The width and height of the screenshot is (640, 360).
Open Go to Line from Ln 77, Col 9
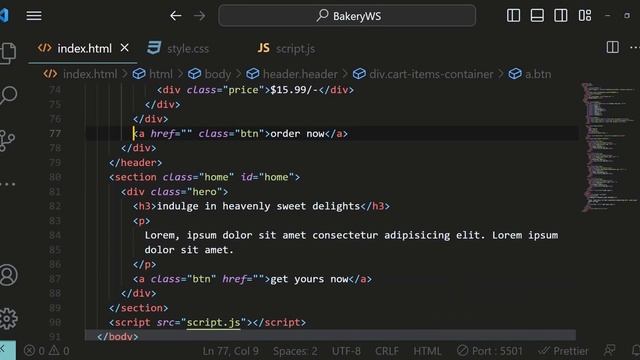(x=231, y=351)
